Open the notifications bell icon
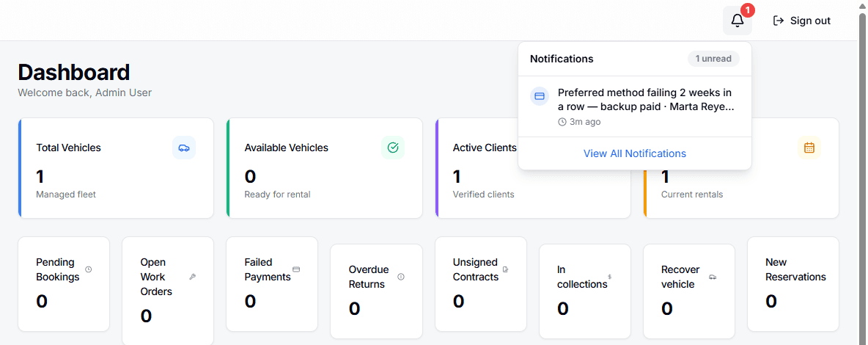The height and width of the screenshot is (345, 868). [x=737, y=21]
